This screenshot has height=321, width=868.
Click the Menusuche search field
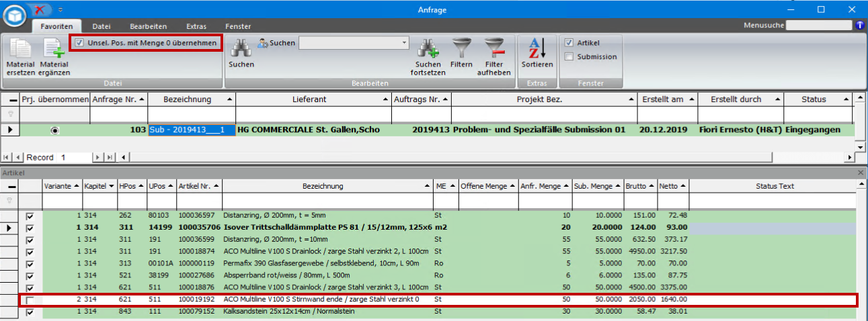(819, 26)
